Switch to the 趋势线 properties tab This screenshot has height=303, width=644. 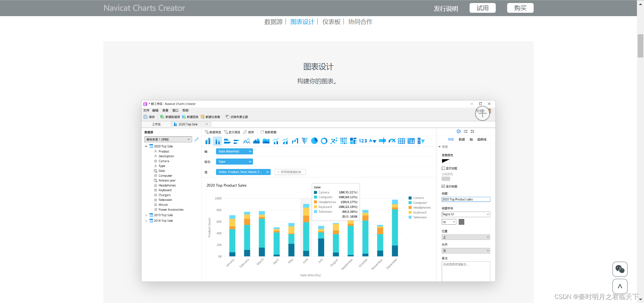click(x=482, y=139)
